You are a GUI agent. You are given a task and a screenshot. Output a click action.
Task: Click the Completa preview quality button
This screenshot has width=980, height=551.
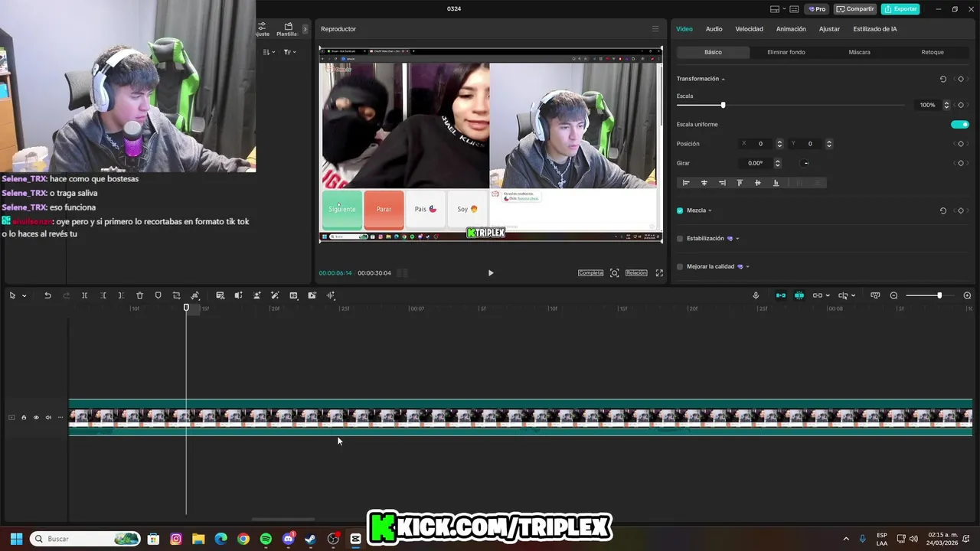tap(590, 273)
